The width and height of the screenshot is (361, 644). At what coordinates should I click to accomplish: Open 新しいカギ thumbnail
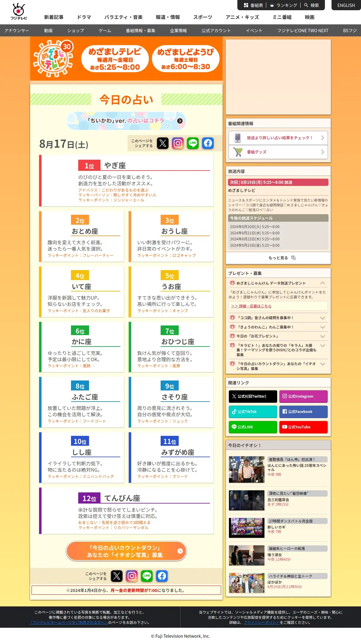[x=247, y=528]
